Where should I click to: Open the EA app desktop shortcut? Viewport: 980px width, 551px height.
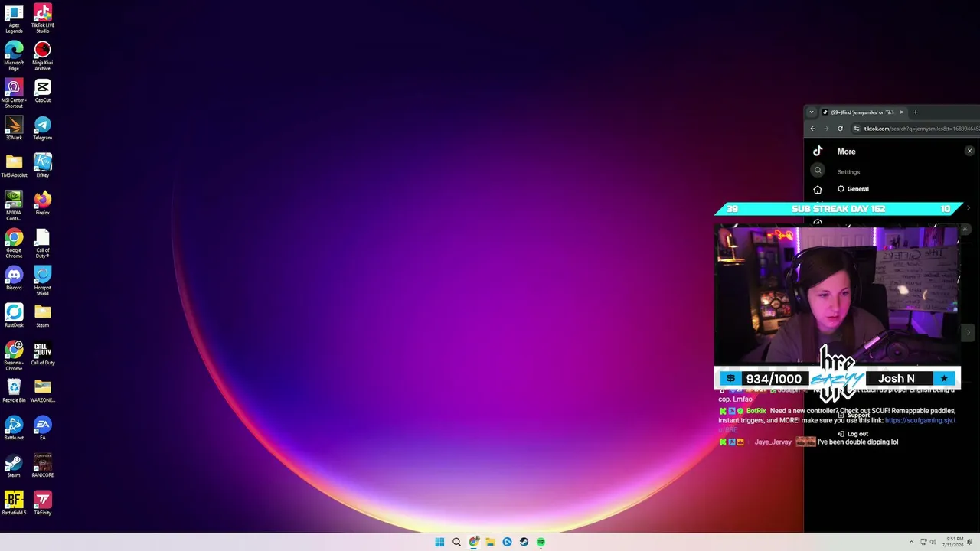pyautogui.click(x=43, y=428)
